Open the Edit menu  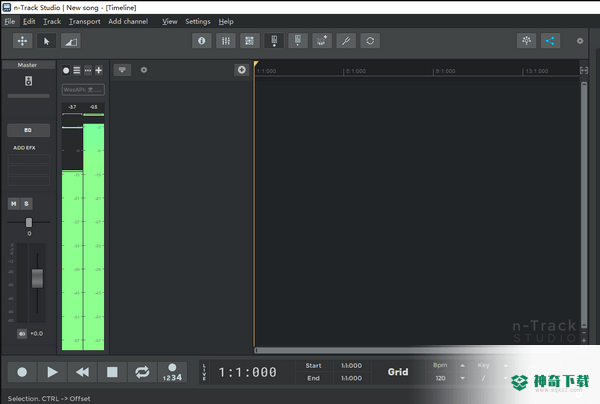click(x=29, y=21)
